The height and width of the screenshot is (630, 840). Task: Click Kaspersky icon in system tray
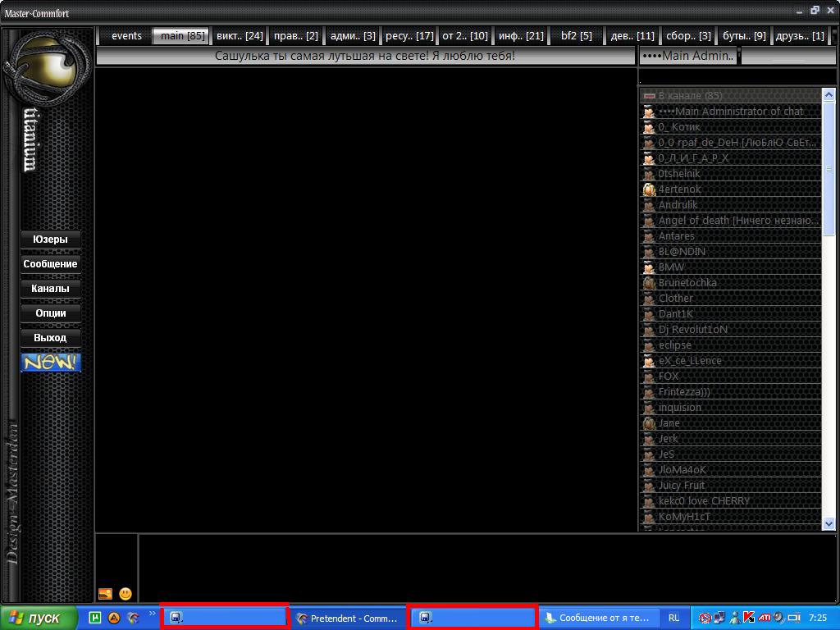click(x=748, y=618)
